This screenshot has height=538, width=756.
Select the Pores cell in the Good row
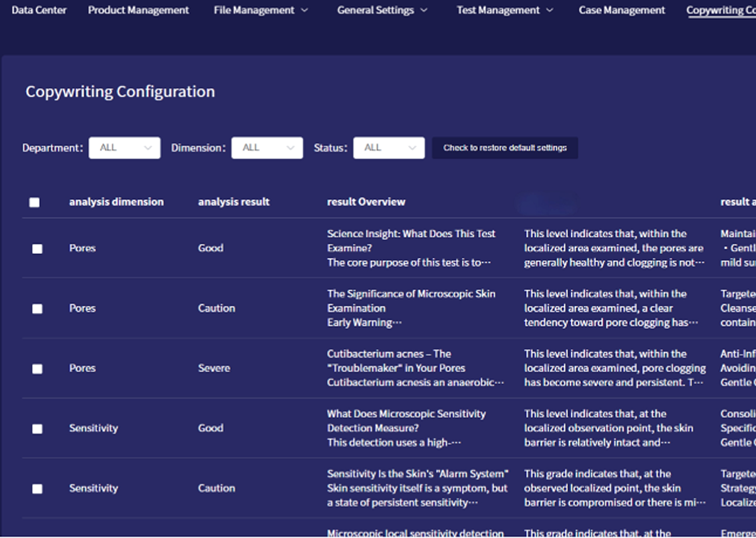pos(82,248)
